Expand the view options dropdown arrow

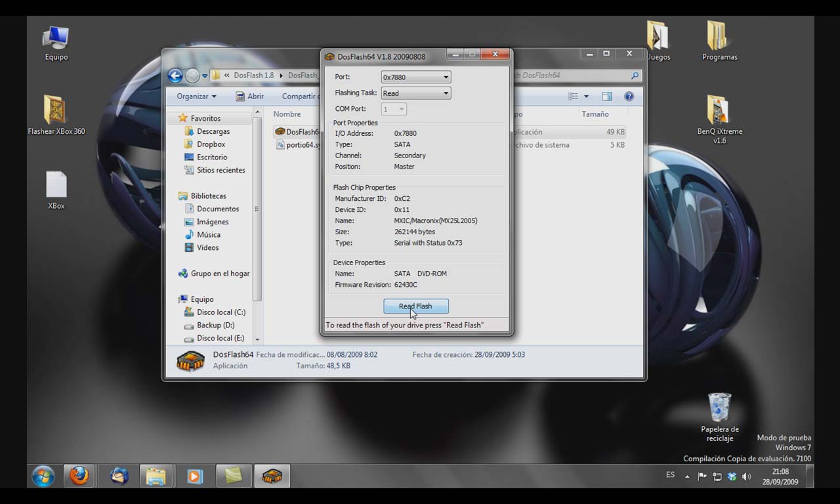[586, 96]
